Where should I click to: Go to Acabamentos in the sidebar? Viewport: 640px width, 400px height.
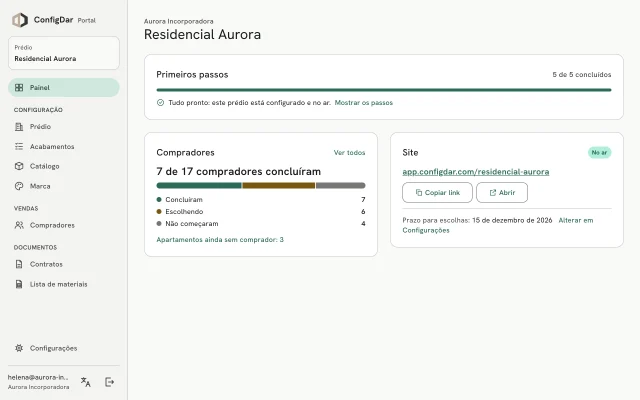(x=64, y=147)
